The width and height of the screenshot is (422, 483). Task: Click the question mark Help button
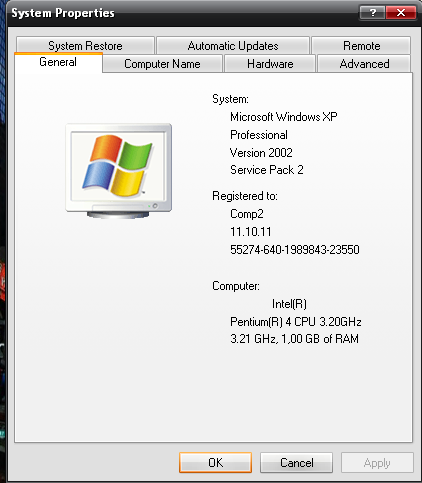click(372, 13)
